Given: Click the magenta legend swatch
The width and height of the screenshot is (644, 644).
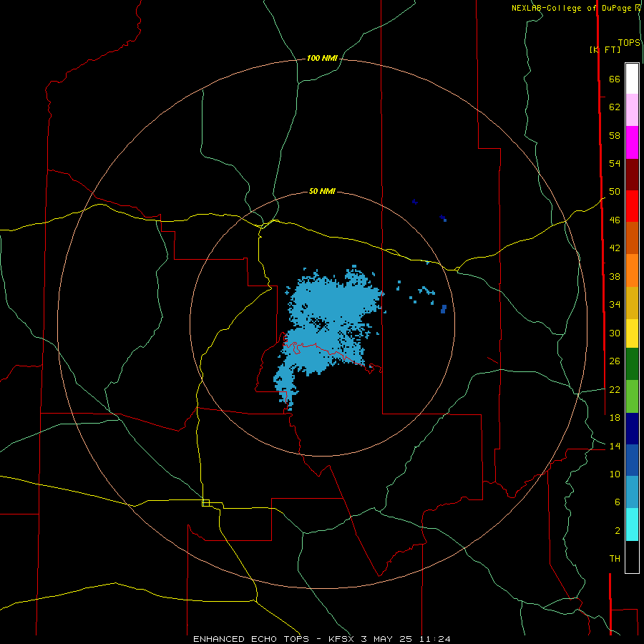Looking at the screenshot, I should point(632,142).
